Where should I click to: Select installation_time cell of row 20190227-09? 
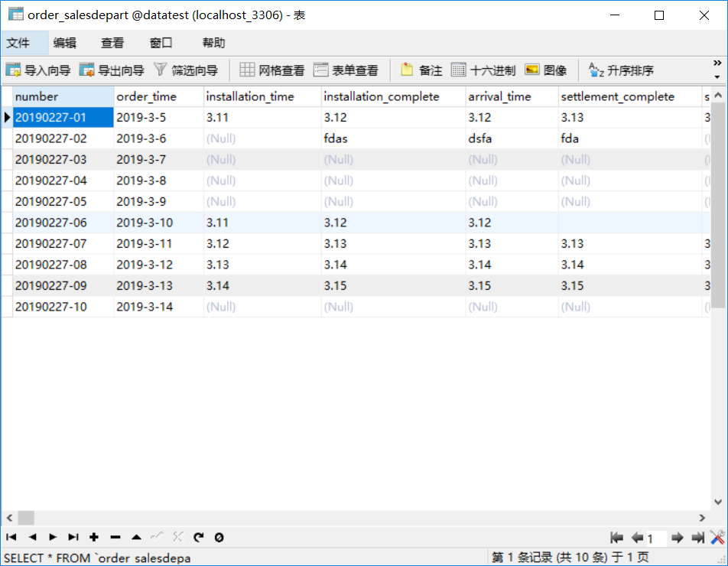point(262,285)
